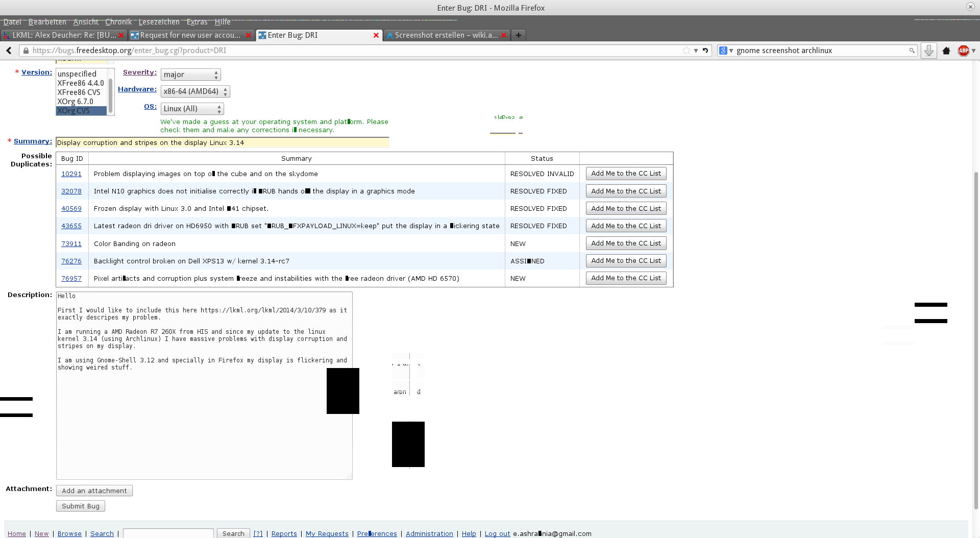
Task: Click the Submit Bug button
Action: coord(81,506)
